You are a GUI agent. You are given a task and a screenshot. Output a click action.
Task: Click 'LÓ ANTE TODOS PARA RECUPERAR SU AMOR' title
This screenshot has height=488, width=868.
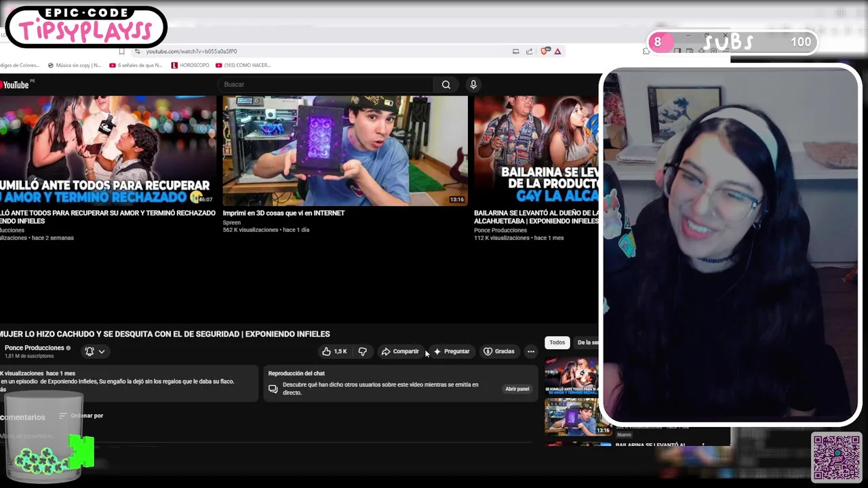pos(108,217)
